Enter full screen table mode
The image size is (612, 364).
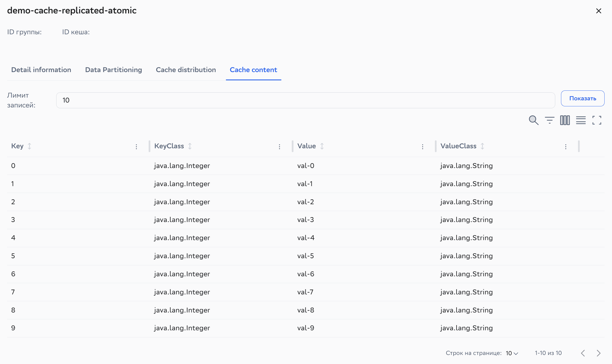click(x=597, y=120)
